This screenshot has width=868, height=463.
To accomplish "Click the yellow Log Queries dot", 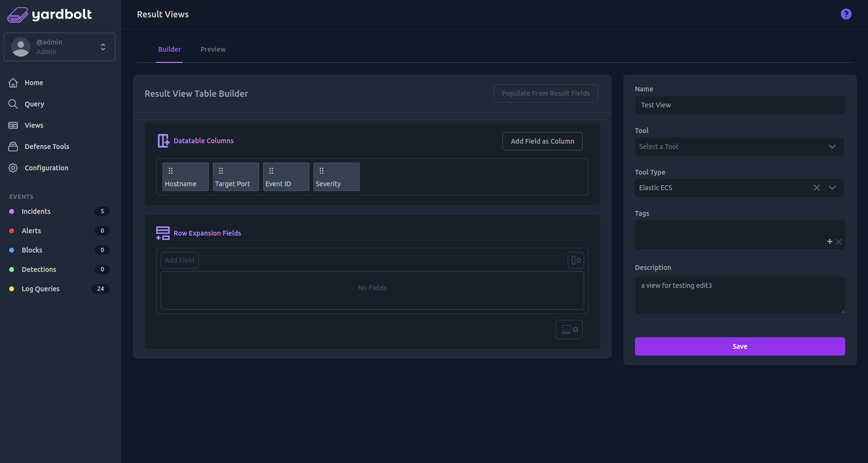I will pos(12,289).
